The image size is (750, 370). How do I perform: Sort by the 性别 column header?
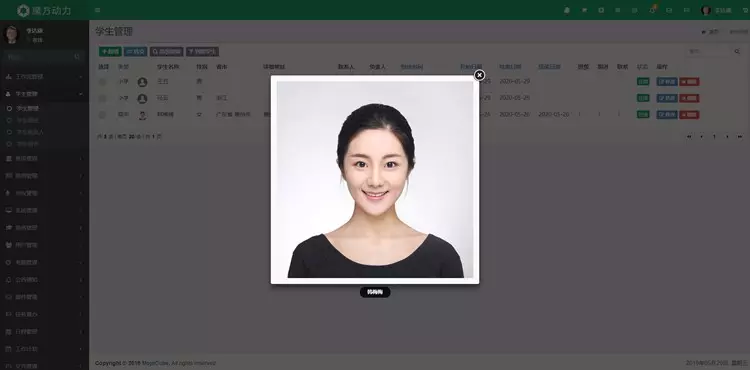[x=201, y=67]
